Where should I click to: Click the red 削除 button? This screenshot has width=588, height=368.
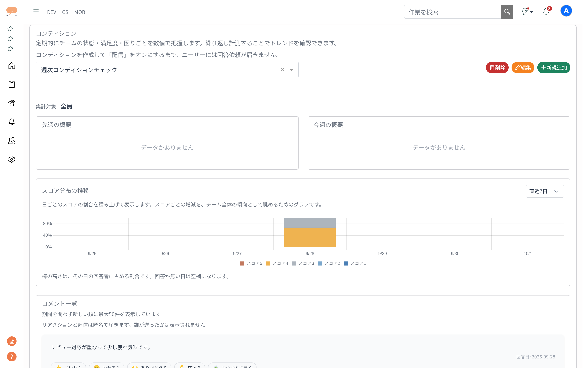pyautogui.click(x=497, y=68)
